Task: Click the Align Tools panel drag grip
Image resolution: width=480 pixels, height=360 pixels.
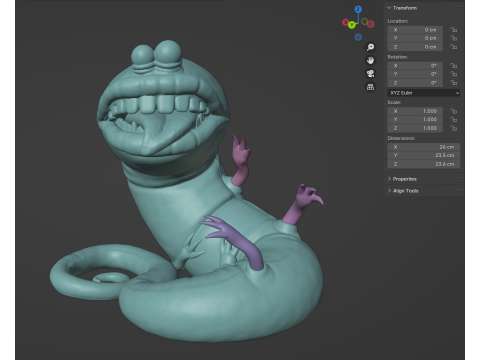Action: click(459, 190)
